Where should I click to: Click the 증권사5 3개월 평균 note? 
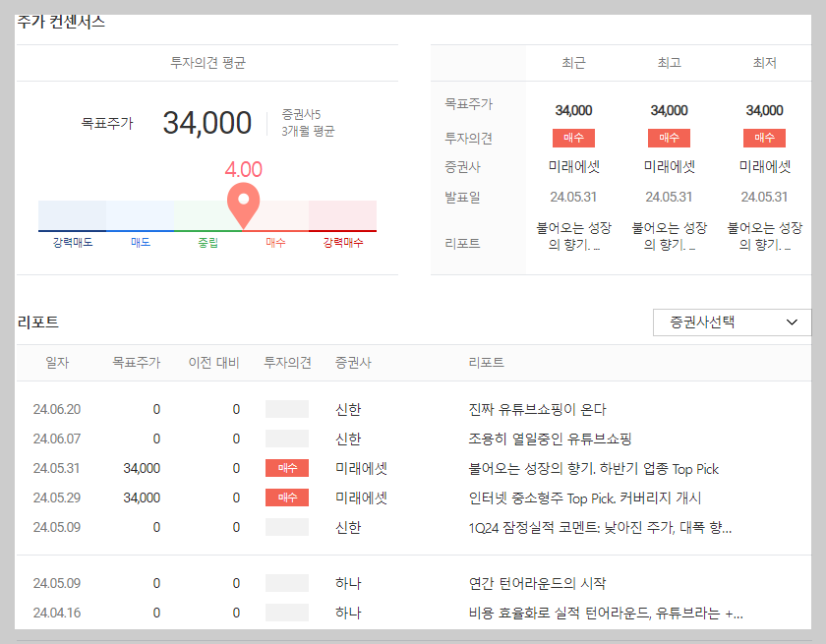pyautogui.click(x=308, y=123)
